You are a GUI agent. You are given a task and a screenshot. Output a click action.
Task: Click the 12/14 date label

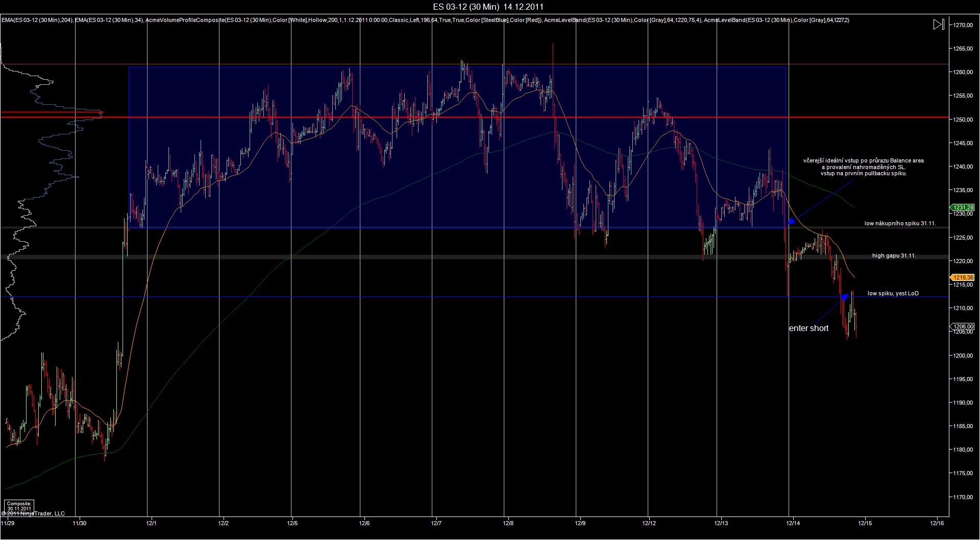[793, 523]
